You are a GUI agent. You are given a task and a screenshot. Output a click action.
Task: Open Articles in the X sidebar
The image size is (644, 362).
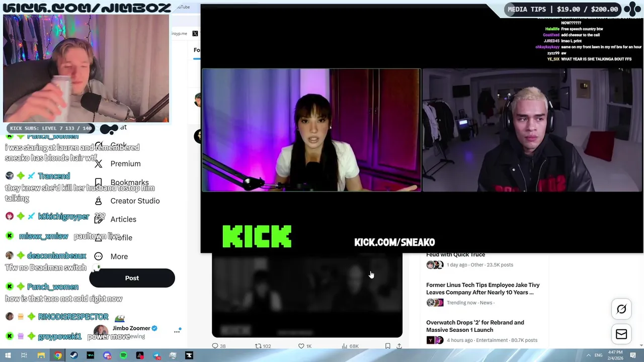coord(123,219)
